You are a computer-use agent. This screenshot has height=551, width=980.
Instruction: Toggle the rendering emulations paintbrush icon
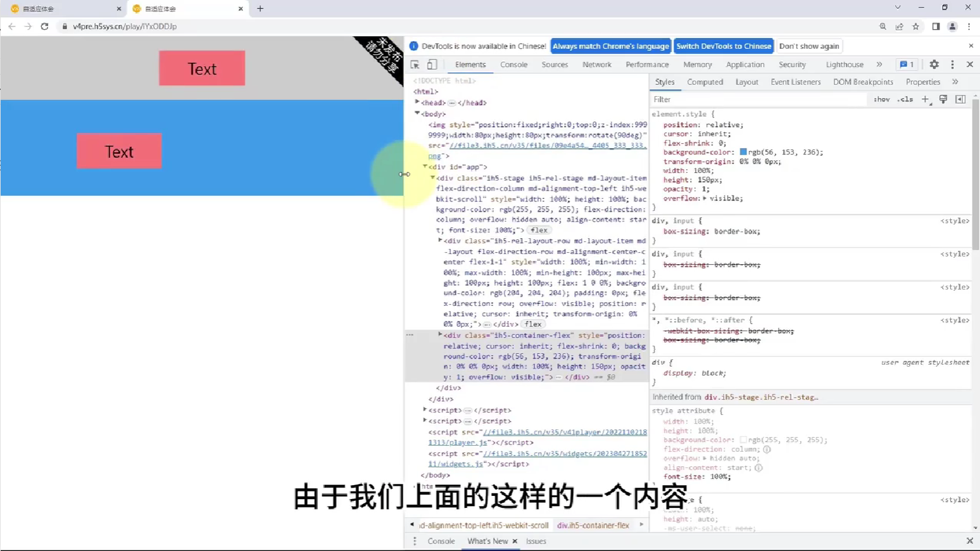tap(943, 99)
